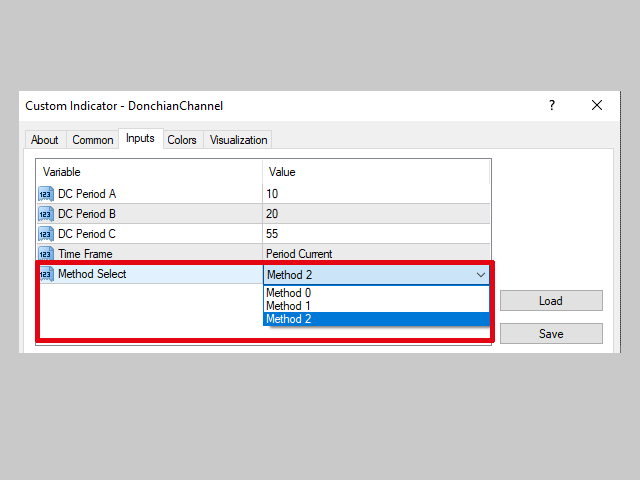Close the Custom Indicator dialog
This screenshot has width=640, height=480.
click(x=597, y=105)
